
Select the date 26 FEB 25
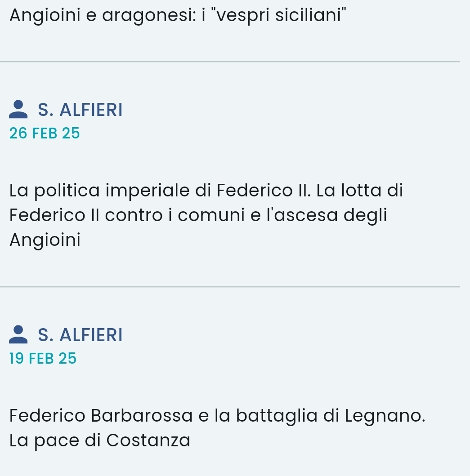(x=44, y=133)
